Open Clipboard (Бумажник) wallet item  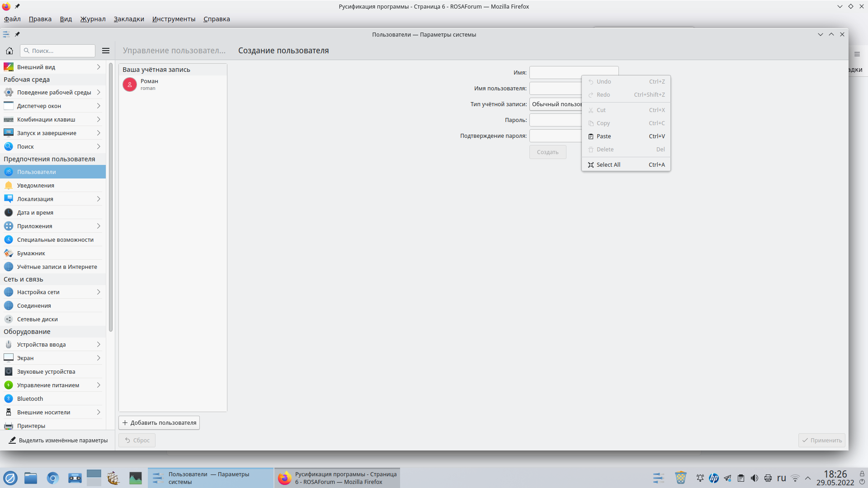[31, 253]
